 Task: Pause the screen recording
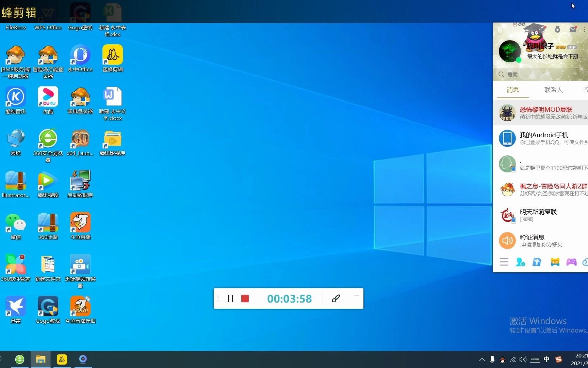coord(230,298)
